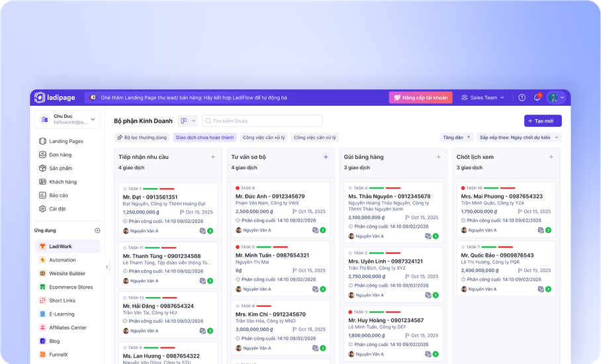Screen dimensions: 601x364
Task: Expand the Sales Team dropdown
Action: [x=483, y=98]
